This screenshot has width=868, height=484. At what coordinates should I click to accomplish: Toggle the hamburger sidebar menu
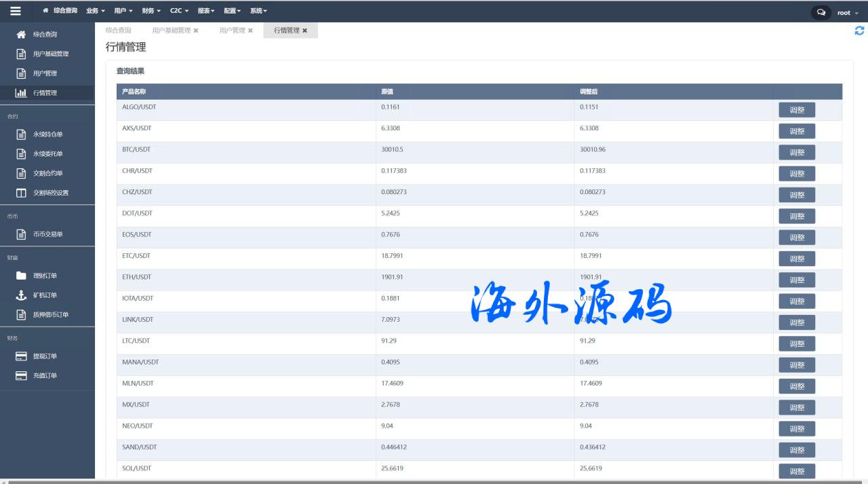pos(16,11)
